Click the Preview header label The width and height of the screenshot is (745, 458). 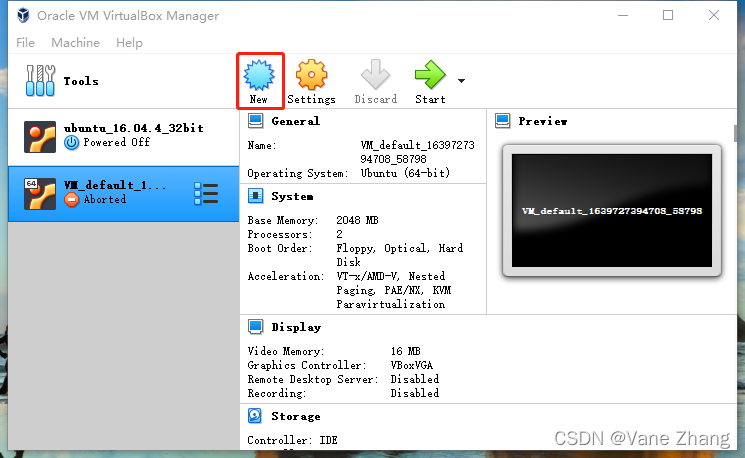point(543,121)
